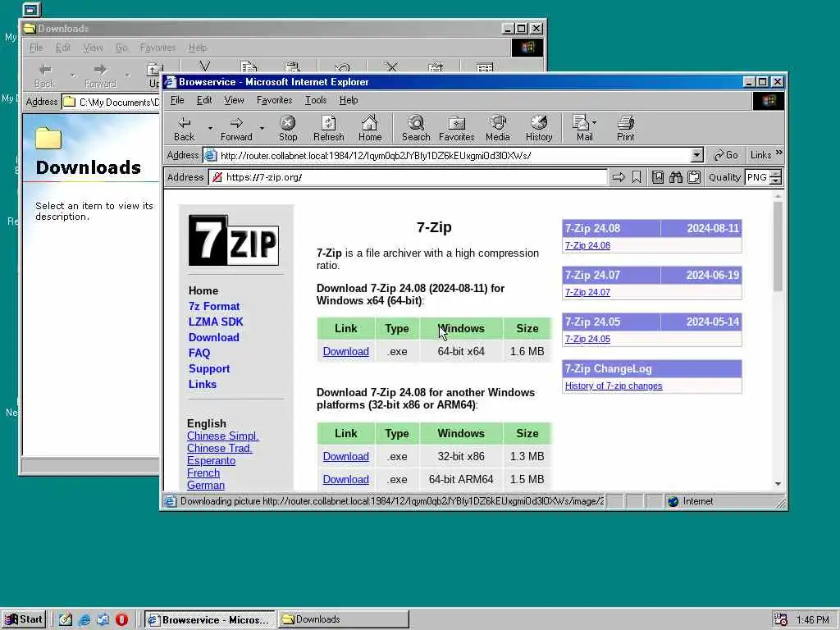Click the page vertical scrollbar thumb
This screenshot has width=840, height=630.
pyautogui.click(x=778, y=247)
